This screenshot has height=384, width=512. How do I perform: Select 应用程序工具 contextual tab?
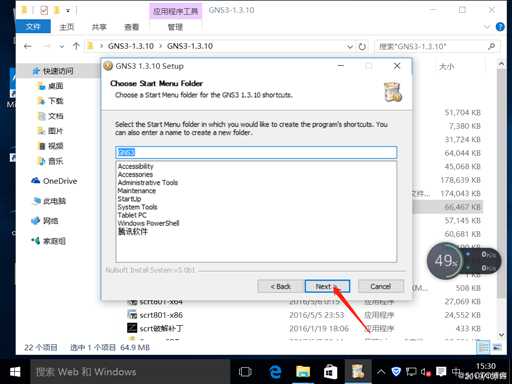tap(175, 11)
